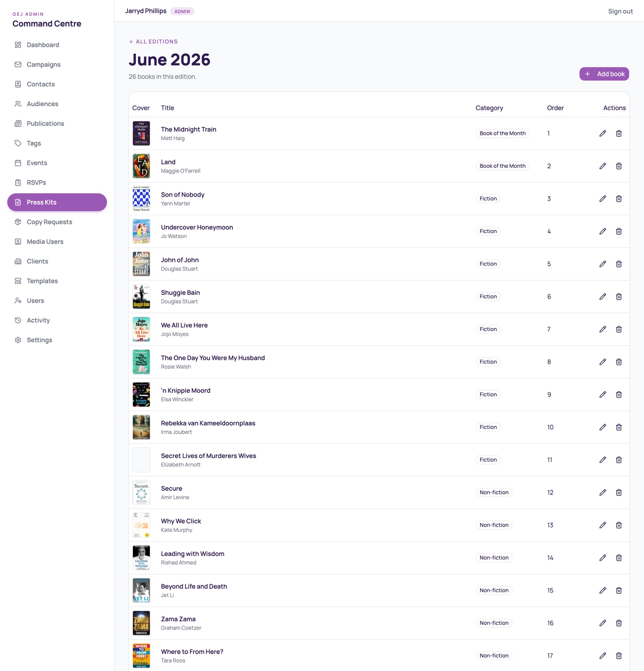644x671 pixels.
Task: Go to Campaigns section
Action: click(x=57, y=65)
